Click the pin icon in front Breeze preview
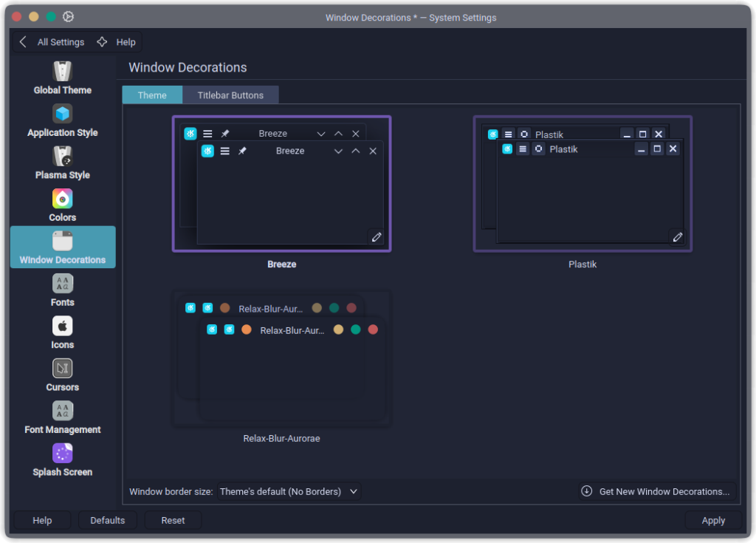This screenshot has width=756, height=543. coord(242,151)
